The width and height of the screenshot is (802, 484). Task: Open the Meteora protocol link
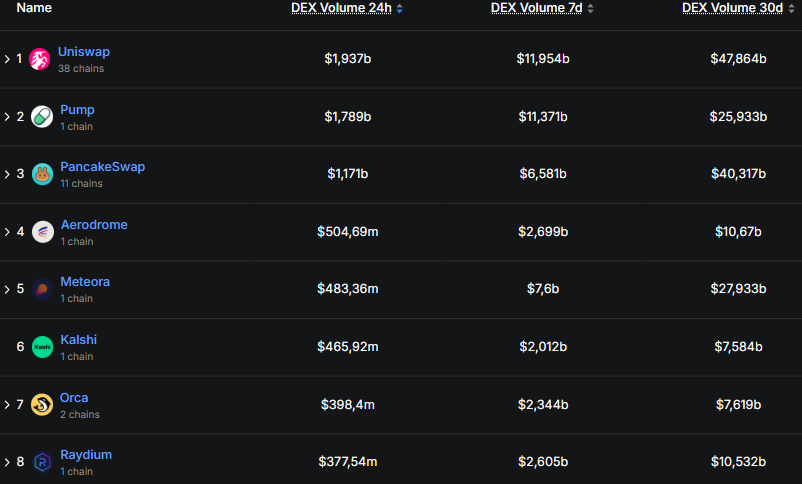click(85, 282)
